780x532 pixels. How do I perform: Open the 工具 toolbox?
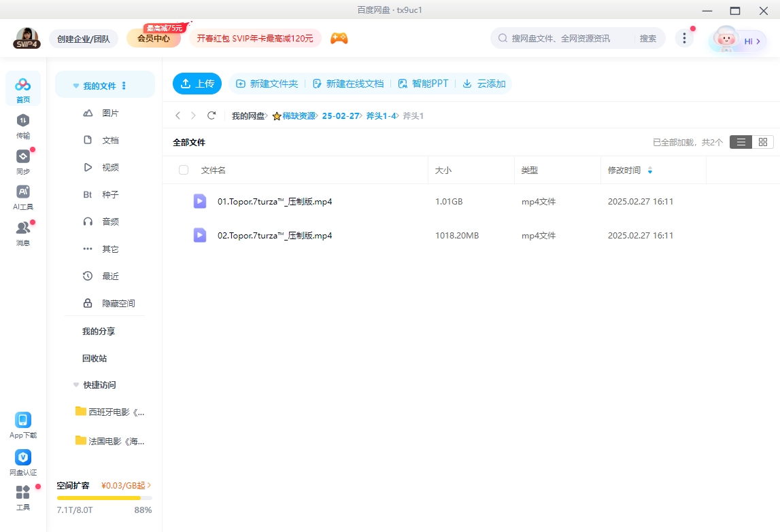click(x=22, y=497)
